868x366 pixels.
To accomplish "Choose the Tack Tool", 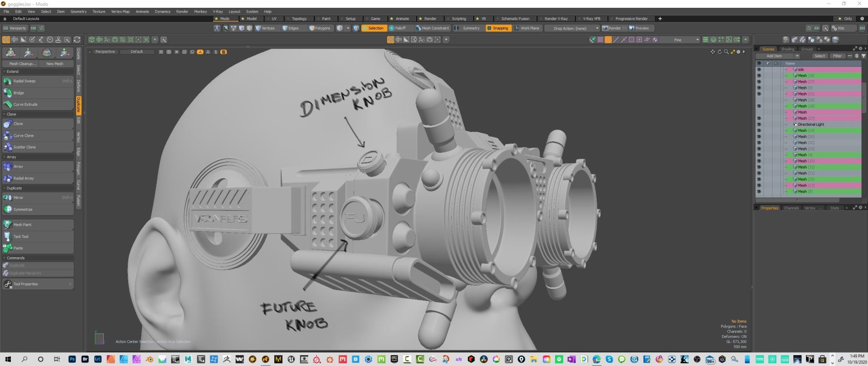I will 38,236.
